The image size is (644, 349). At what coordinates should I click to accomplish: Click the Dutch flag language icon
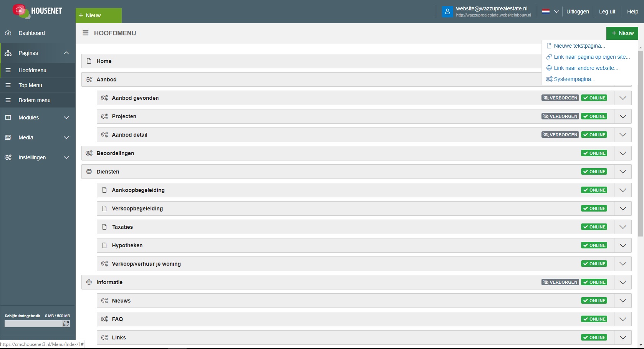pos(546,12)
